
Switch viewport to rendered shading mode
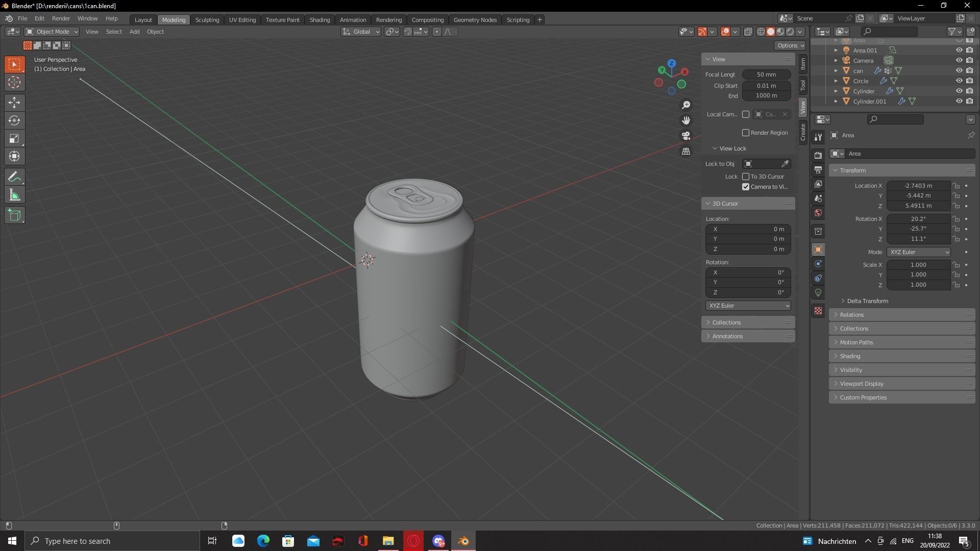[790, 32]
